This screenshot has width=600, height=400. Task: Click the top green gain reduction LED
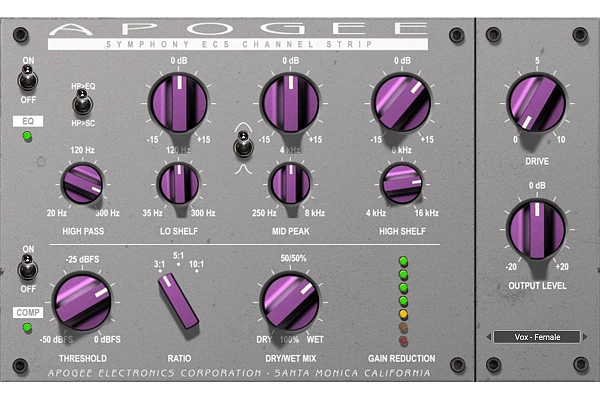[x=403, y=262]
